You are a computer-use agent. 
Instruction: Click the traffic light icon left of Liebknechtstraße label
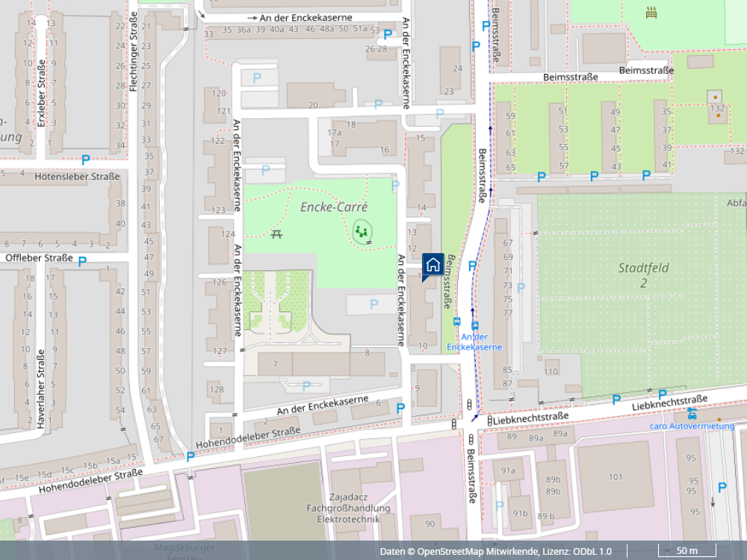(x=489, y=421)
